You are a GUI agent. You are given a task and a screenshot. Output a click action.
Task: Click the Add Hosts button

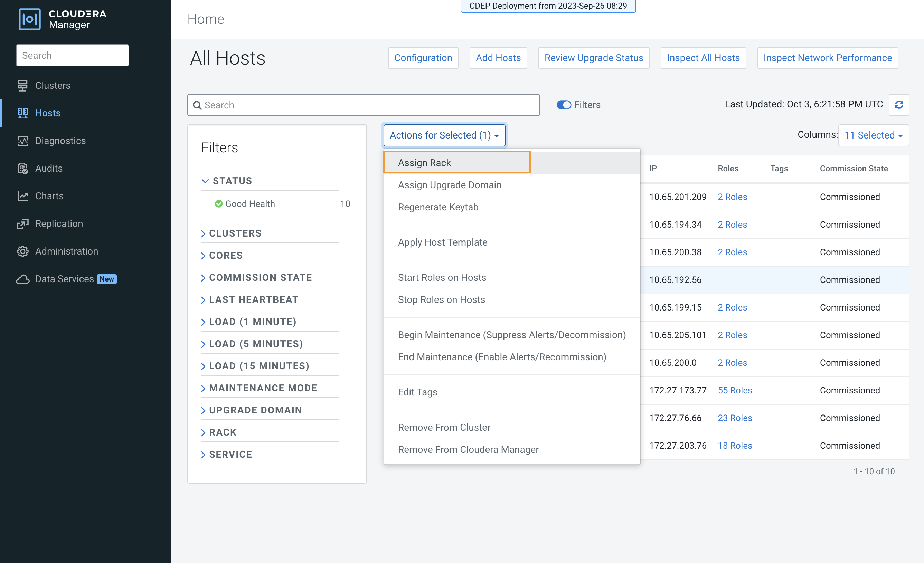(498, 58)
